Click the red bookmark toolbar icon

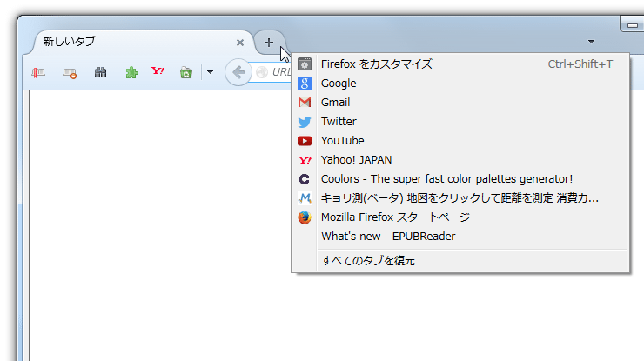38,73
